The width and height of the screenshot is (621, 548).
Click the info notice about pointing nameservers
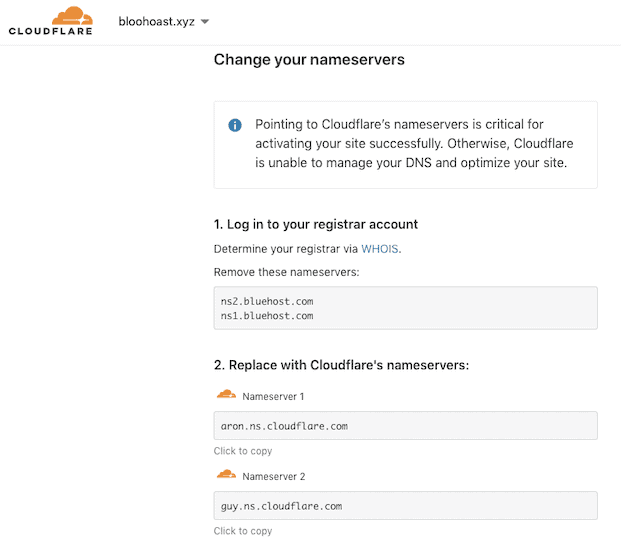pos(406,145)
